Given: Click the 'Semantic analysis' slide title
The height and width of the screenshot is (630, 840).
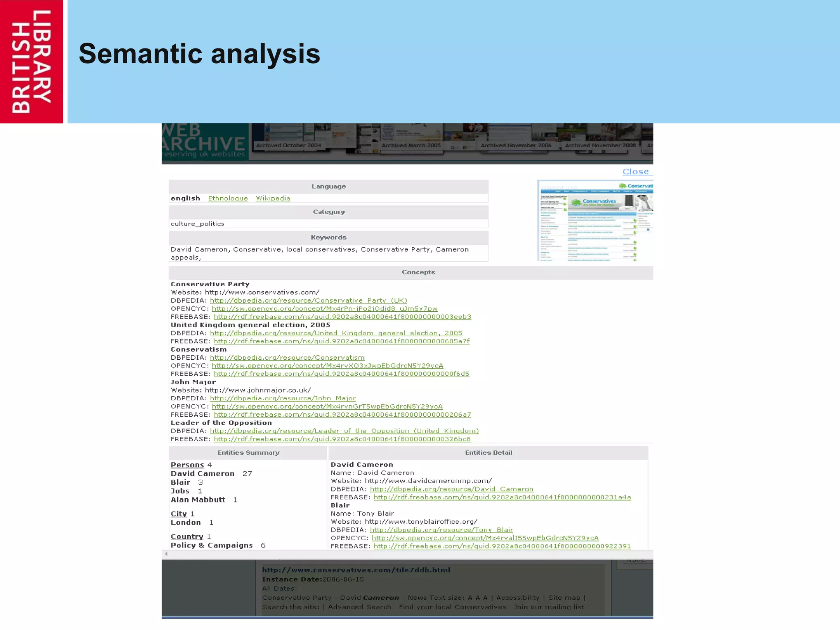Looking at the screenshot, I should pyautogui.click(x=199, y=54).
